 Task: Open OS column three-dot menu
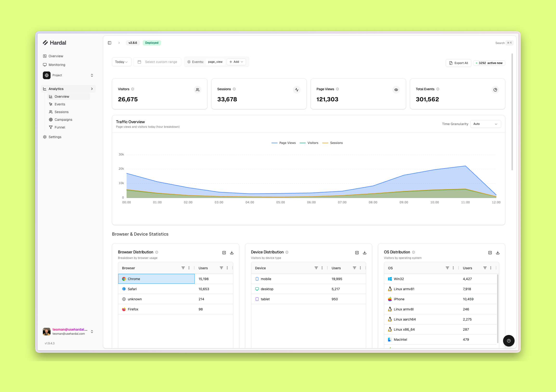tap(453, 268)
